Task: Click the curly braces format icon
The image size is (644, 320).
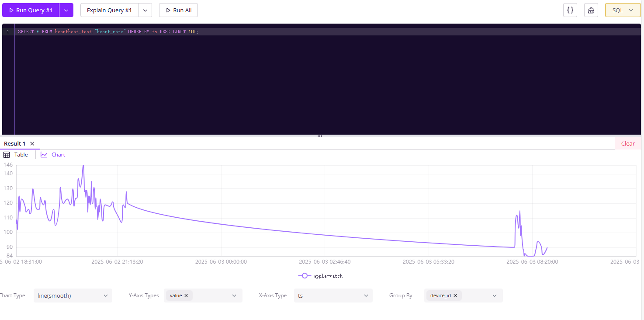Action: tap(570, 10)
